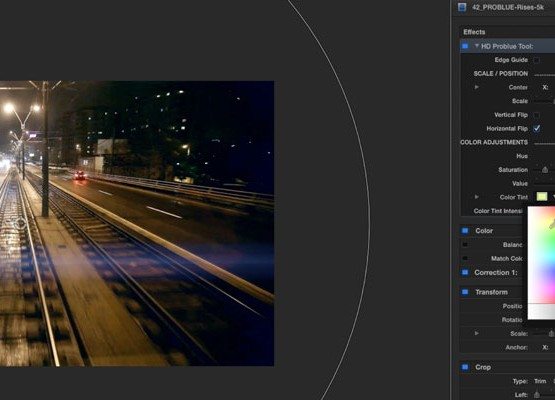The width and height of the screenshot is (555, 400).
Task: Enable the Balance checkbox
Action: [x=465, y=245]
